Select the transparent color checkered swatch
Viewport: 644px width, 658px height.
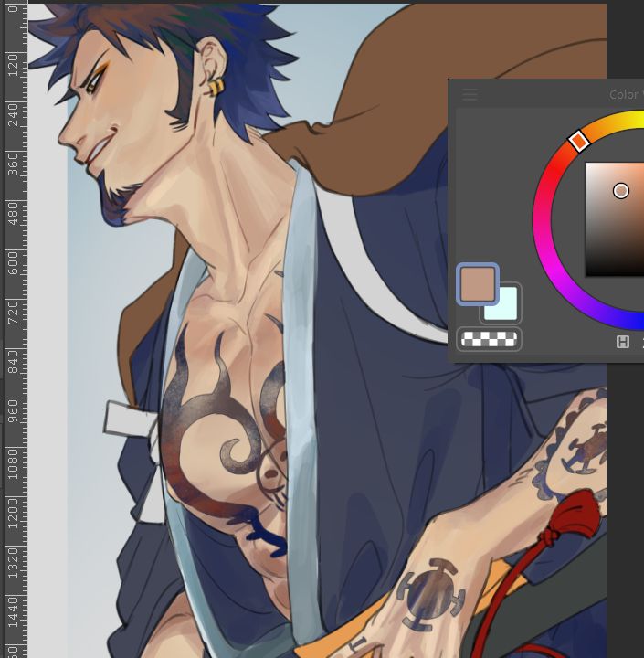click(x=489, y=339)
